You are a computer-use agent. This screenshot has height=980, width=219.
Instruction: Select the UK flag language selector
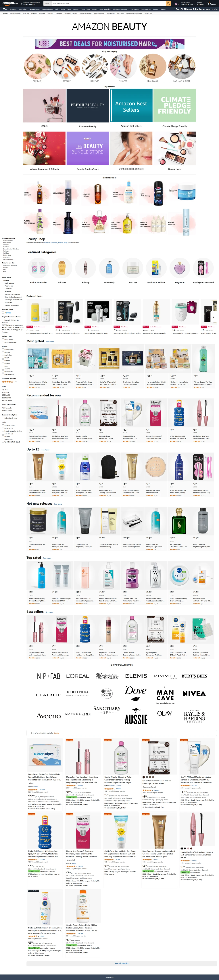pyautogui.click(x=176, y=4)
